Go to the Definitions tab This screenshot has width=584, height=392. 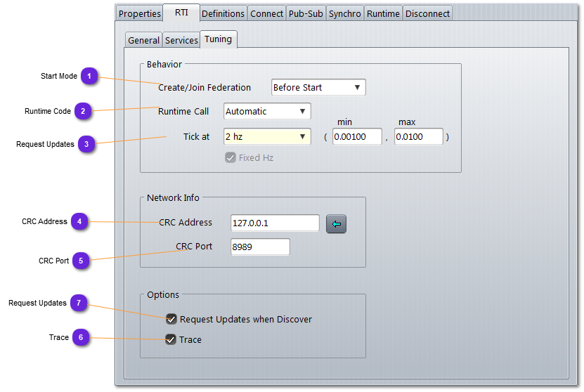(223, 13)
